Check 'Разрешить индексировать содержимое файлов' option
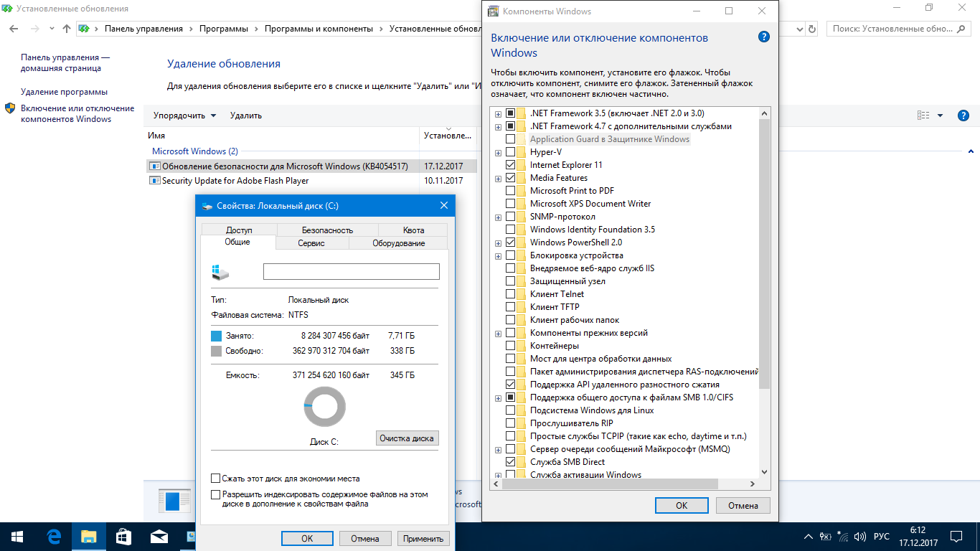The image size is (980, 551). coord(216,494)
